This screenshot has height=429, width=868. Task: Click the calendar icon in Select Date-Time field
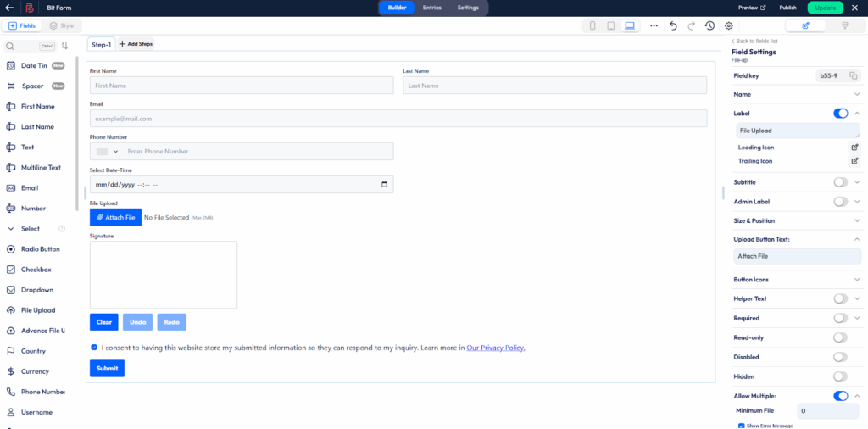click(x=384, y=184)
